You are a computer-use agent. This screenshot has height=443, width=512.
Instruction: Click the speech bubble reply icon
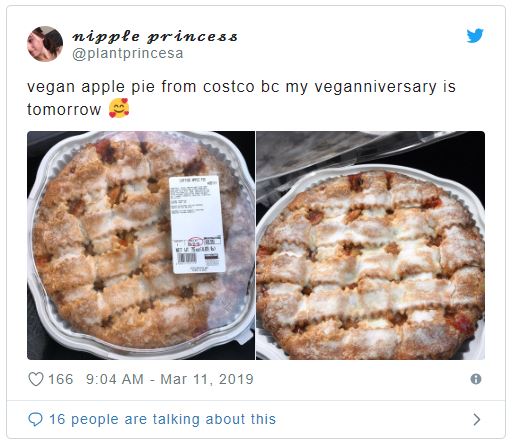click(x=35, y=419)
